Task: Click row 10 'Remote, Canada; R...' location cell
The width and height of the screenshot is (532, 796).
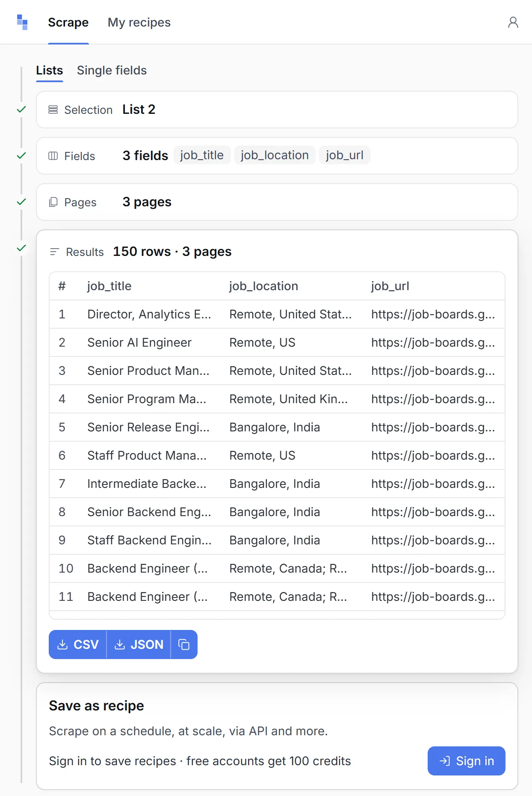Action: pos(288,568)
